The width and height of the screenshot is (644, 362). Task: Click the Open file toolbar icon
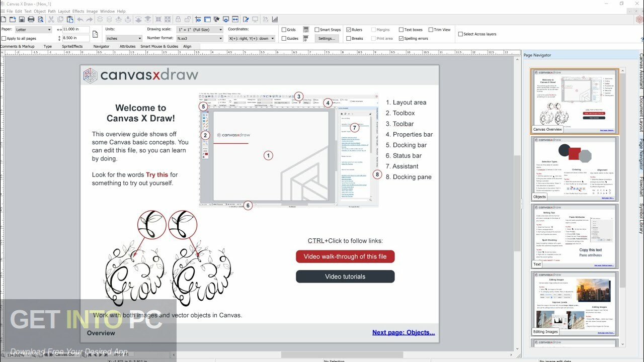click(13, 20)
